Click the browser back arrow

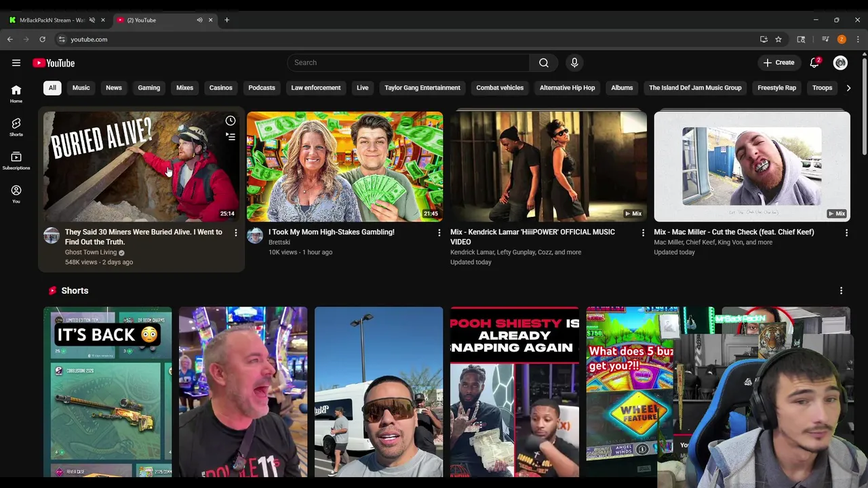[x=10, y=39]
